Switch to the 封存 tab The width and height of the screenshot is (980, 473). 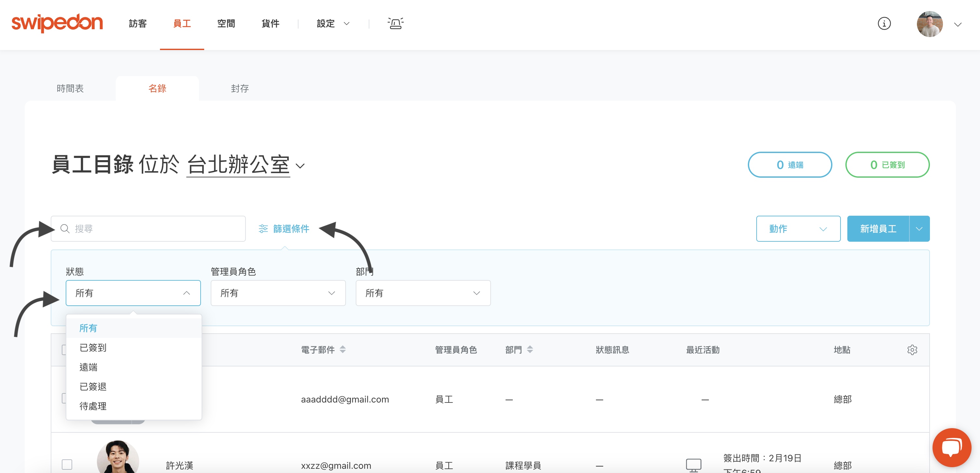pyautogui.click(x=240, y=89)
